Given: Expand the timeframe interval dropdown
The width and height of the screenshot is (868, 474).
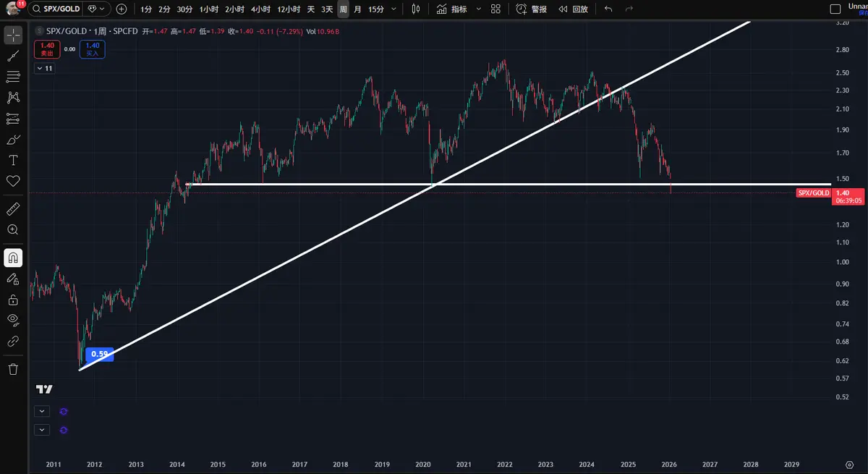Looking at the screenshot, I should point(393,9).
